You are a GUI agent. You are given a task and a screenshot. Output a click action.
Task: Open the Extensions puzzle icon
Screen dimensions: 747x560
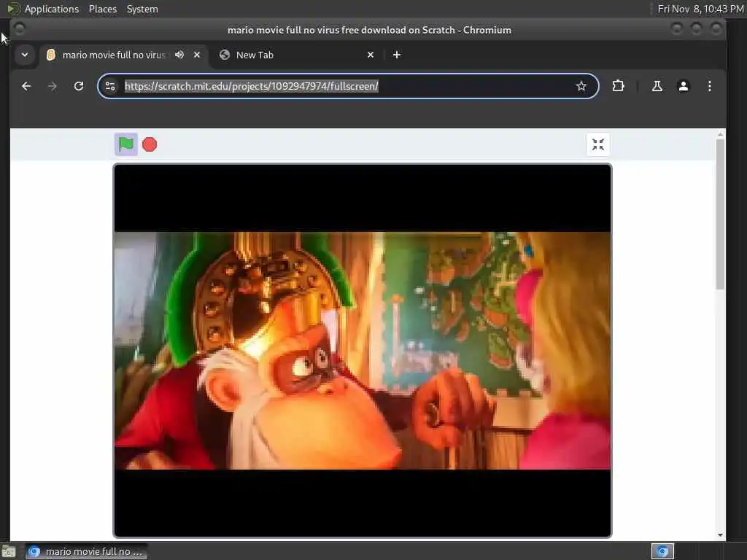(x=618, y=86)
